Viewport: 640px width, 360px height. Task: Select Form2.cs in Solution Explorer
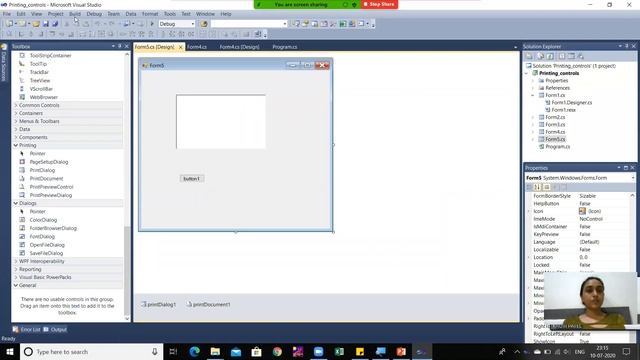pos(555,117)
